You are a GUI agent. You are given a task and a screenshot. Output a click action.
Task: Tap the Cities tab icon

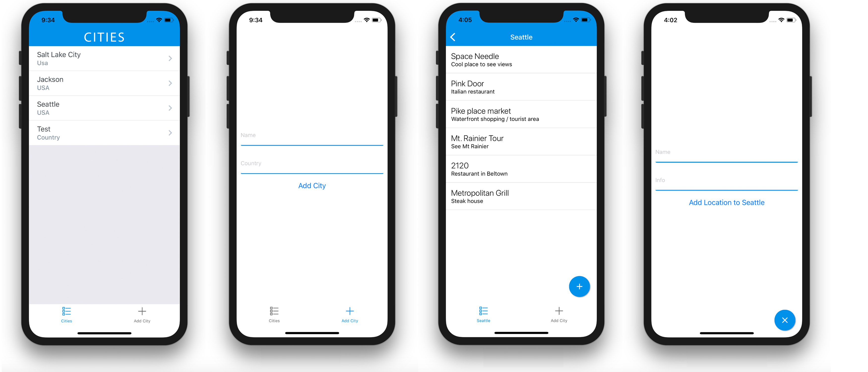click(67, 310)
